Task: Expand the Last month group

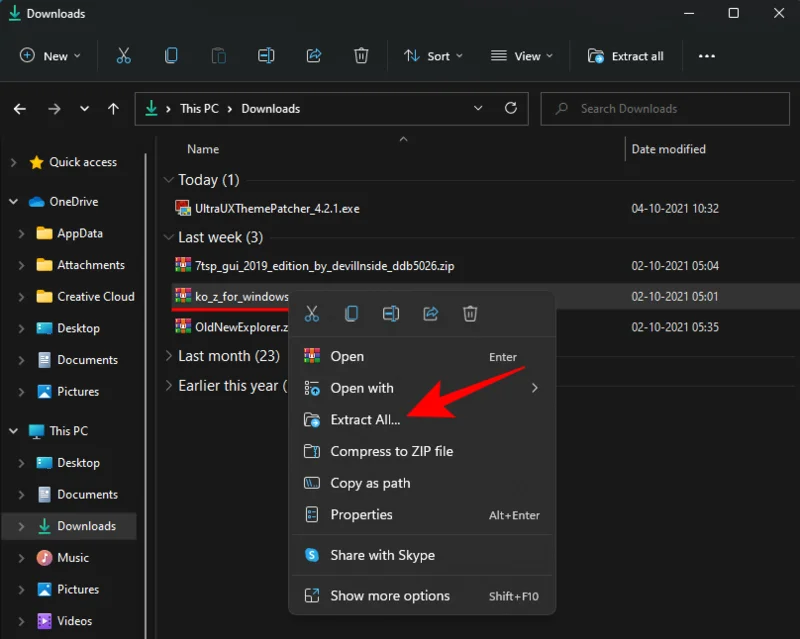Action: [168, 356]
